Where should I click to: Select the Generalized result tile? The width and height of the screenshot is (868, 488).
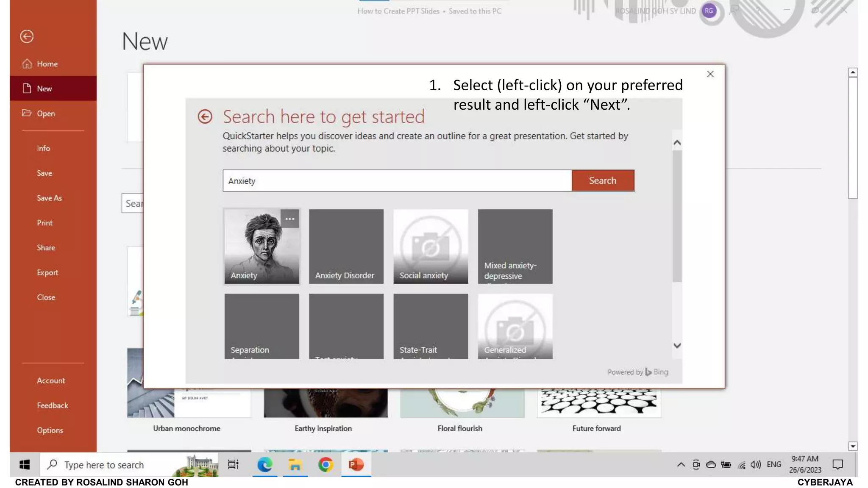[x=515, y=326]
